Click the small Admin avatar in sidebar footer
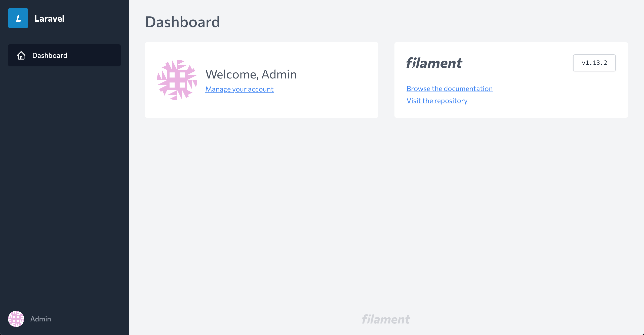This screenshot has width=644, height=335. point(16,319)
